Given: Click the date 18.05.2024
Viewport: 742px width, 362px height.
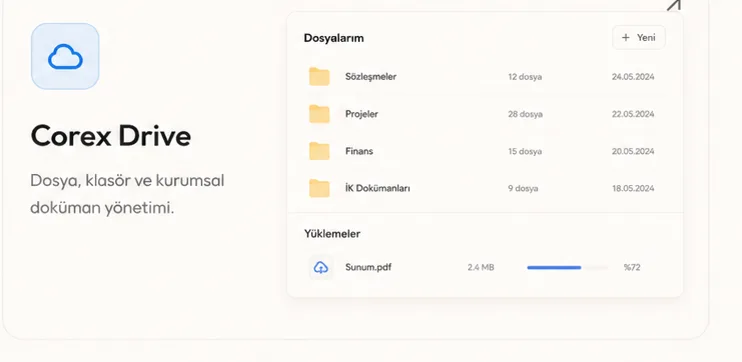Looking at the screenshot, I should point(633,188).
